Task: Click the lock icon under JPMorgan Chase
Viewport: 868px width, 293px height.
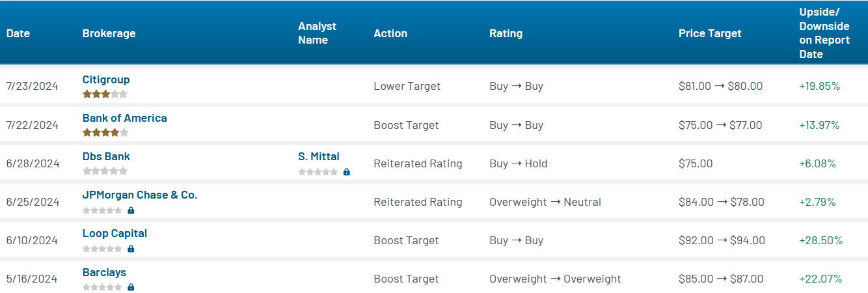Action: (131, 210)
